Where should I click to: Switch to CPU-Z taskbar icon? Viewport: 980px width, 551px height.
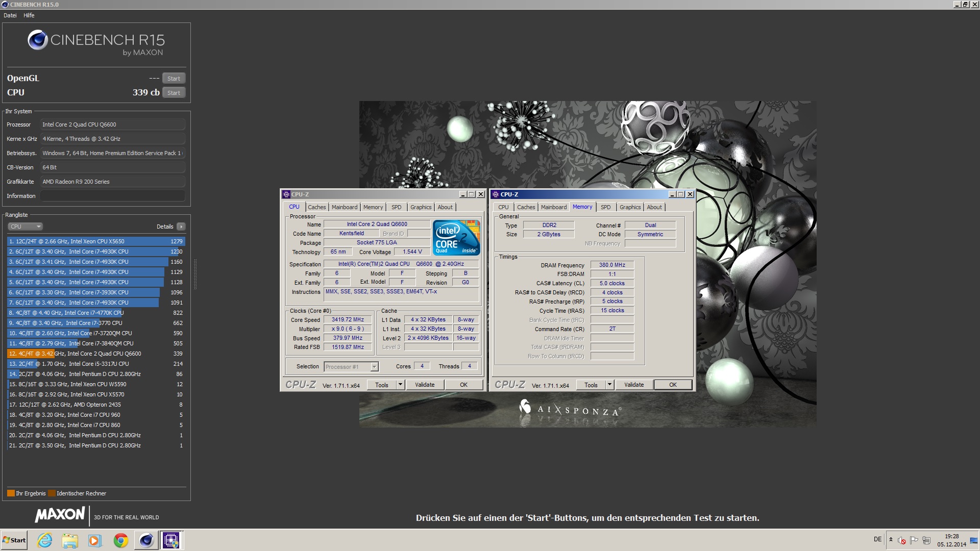[171, 540]
